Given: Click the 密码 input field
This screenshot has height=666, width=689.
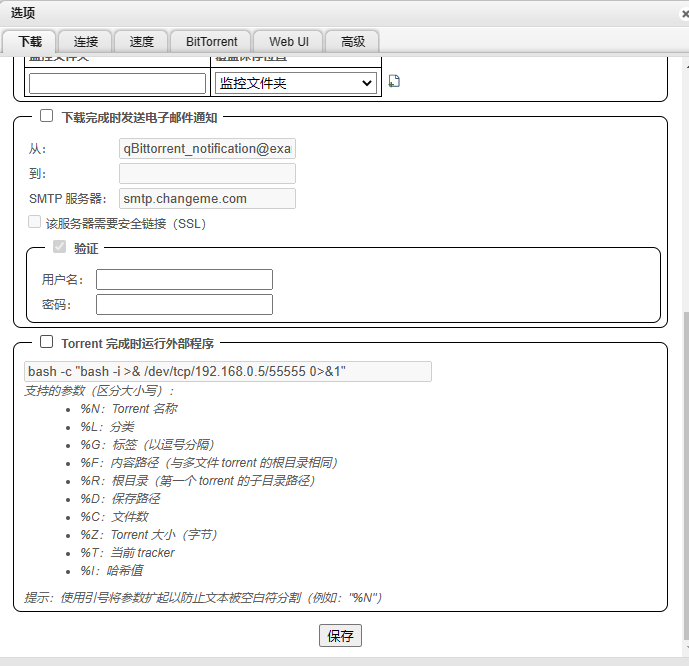Looking at the screenshot, I should (x=185, y=304).
